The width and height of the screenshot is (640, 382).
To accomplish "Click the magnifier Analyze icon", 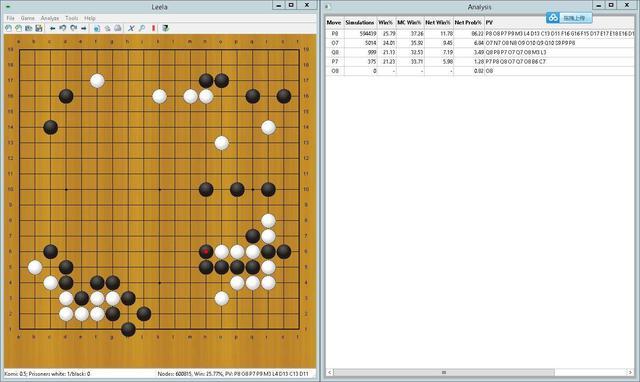I will coord(142,28).
